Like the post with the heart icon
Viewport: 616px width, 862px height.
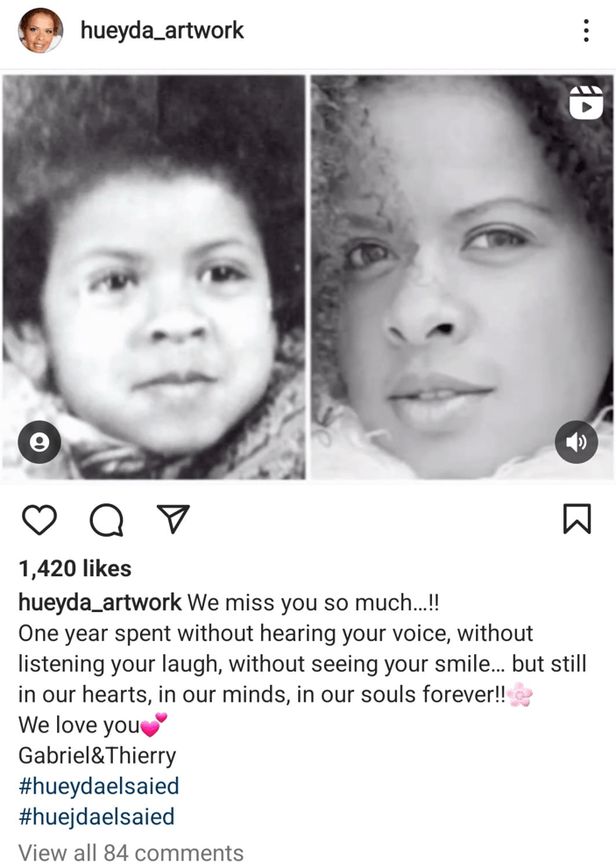coord(39,519)
